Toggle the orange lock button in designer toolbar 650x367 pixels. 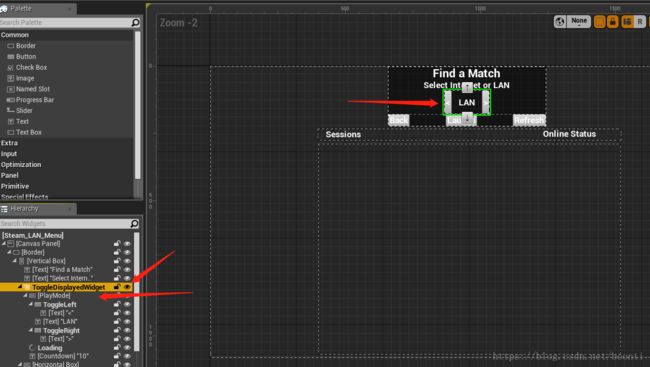pyautogui.click(x=613, y=22)
